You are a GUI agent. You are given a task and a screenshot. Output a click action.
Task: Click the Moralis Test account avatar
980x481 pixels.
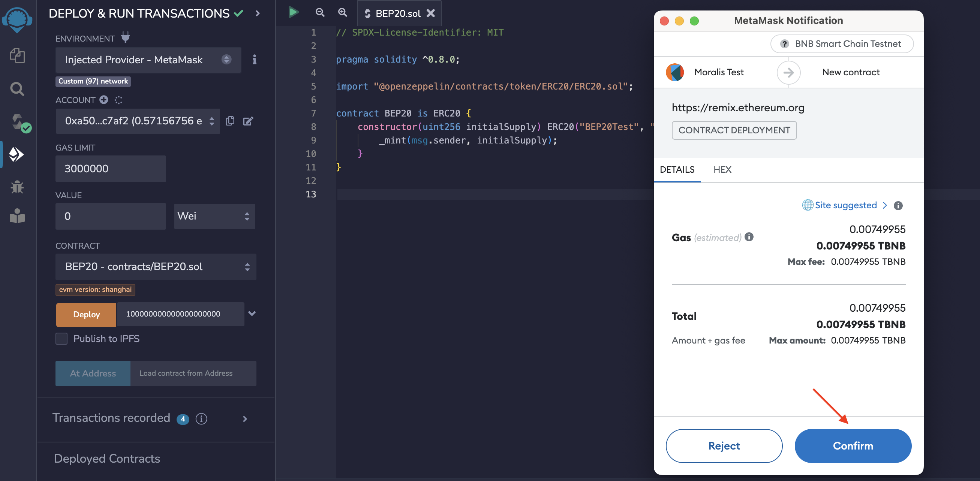[675, 72]
